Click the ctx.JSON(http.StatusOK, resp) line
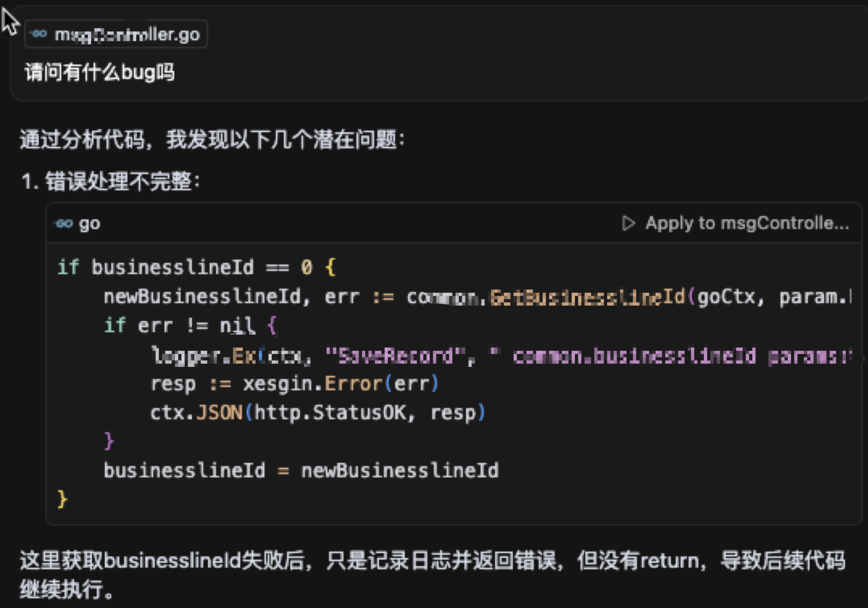This screenshot has height=608, width=868. [x=317, y=413]
